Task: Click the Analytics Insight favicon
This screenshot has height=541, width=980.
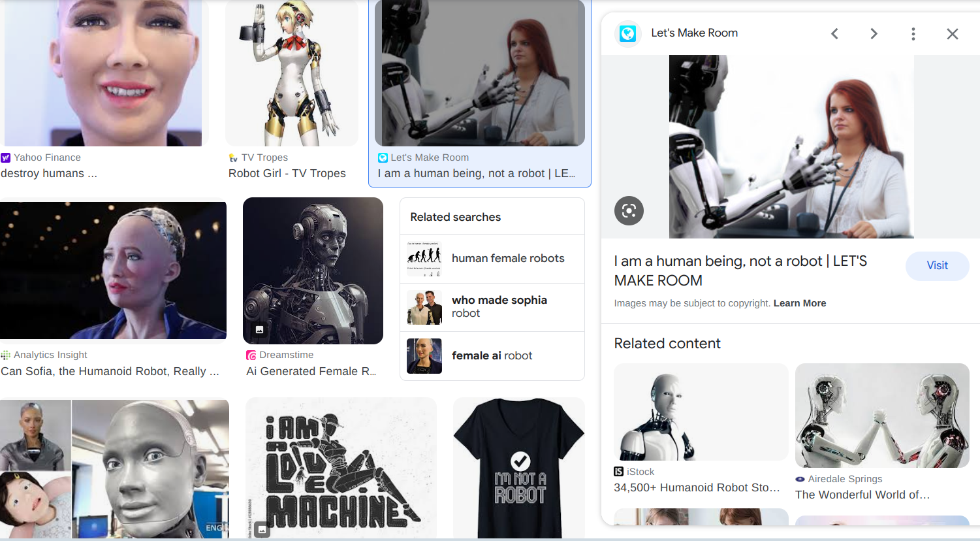Action: point(6,355)
